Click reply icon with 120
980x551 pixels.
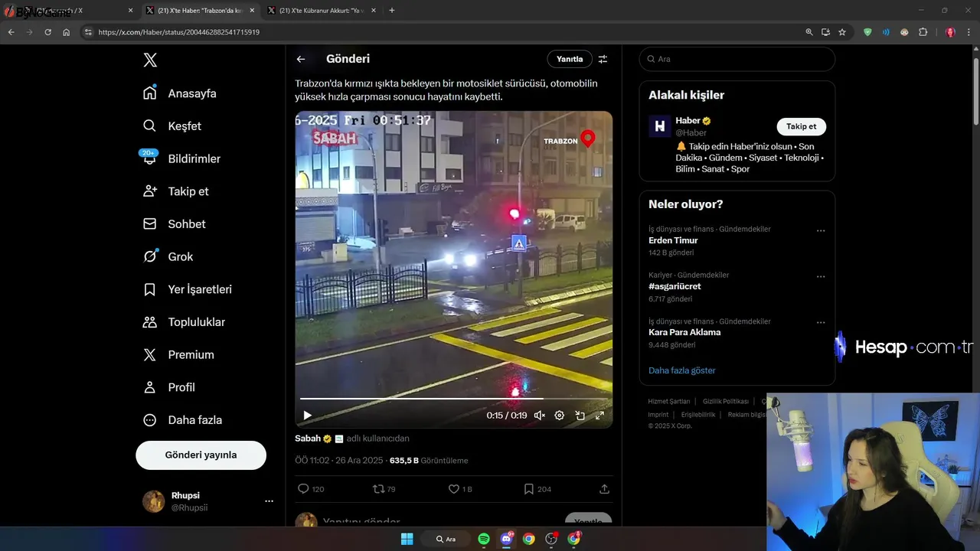tap(311, 489)
